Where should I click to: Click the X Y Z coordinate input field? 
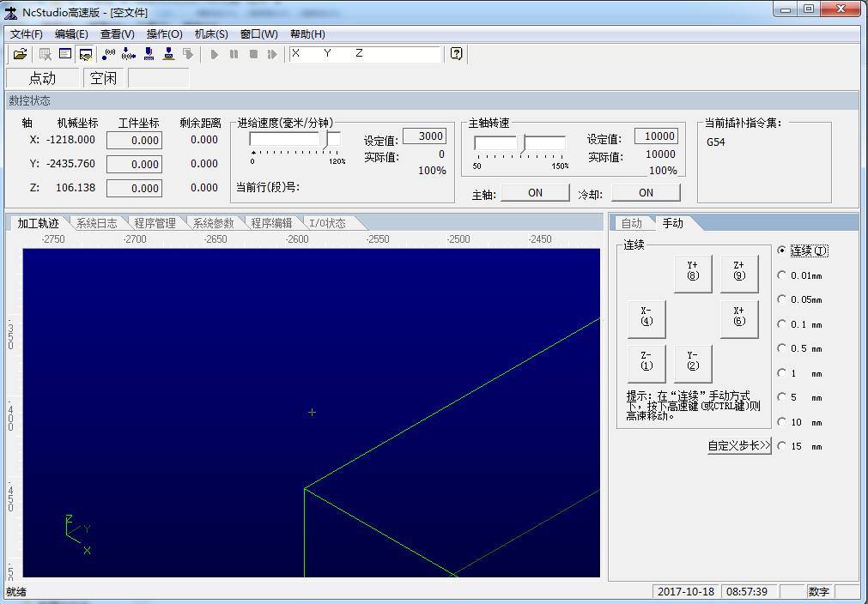click(361, 53)
